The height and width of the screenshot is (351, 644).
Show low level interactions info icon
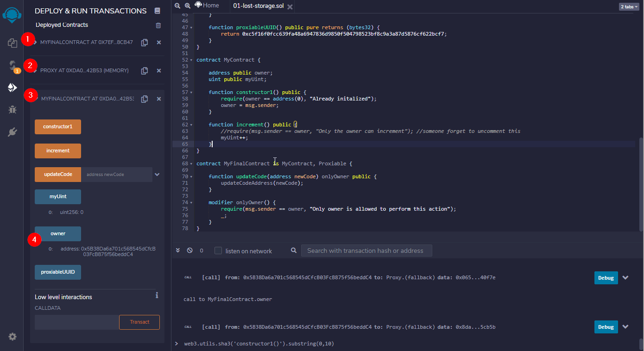157,295
